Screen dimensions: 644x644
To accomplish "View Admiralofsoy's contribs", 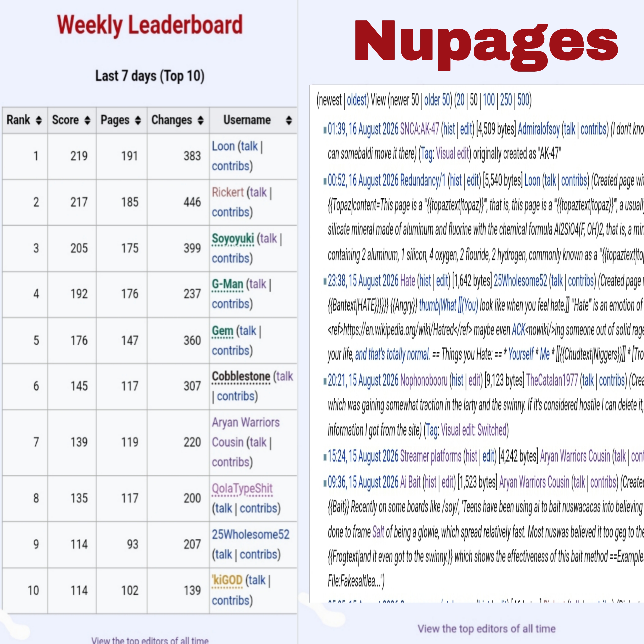I will [x=594, y=129].
